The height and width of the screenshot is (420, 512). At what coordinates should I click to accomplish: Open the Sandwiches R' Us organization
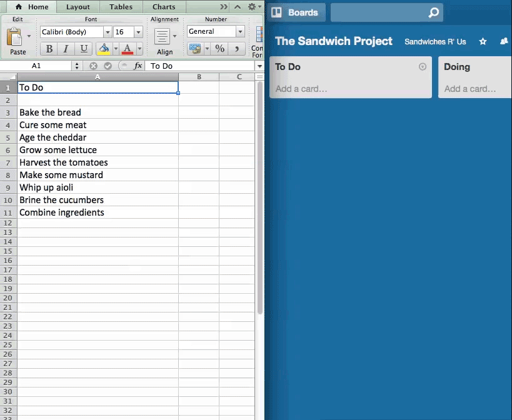click(x=435, y=42)
